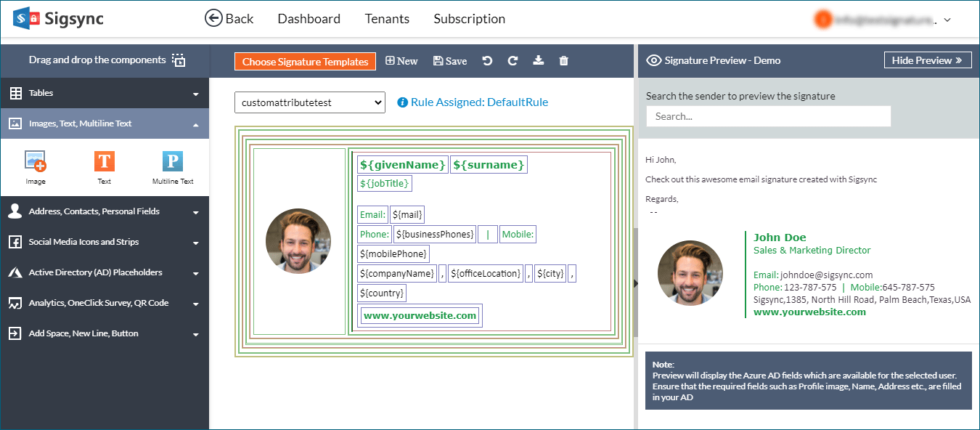The image size is (980, 430).
Task: Select the ${mail} placeholder
Action: tap(407, 214)
